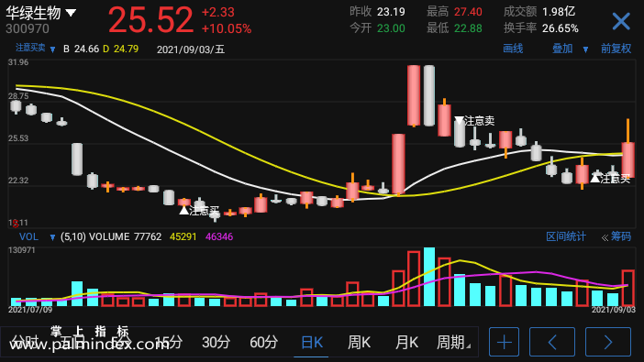Expand the 叠加 overlay dropdown arrow
644x362 pixels.
585,49
